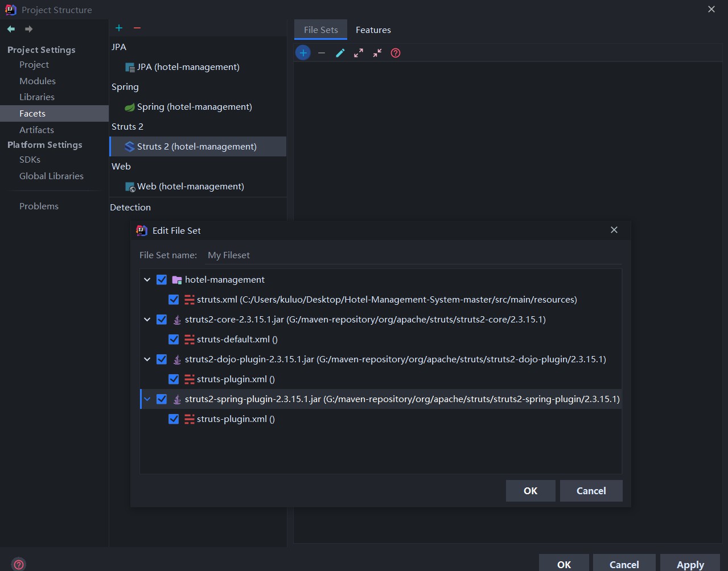Viewport: 728px width, 571px height.
Task: Collapse the hotel-management tree node
Action: pos(147,280)
